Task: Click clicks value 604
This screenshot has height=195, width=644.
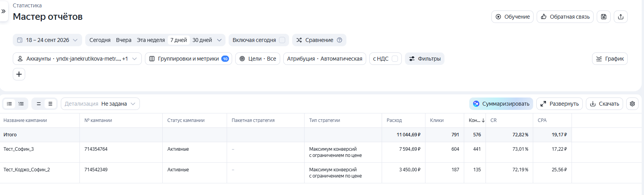Action: [455, 149]
